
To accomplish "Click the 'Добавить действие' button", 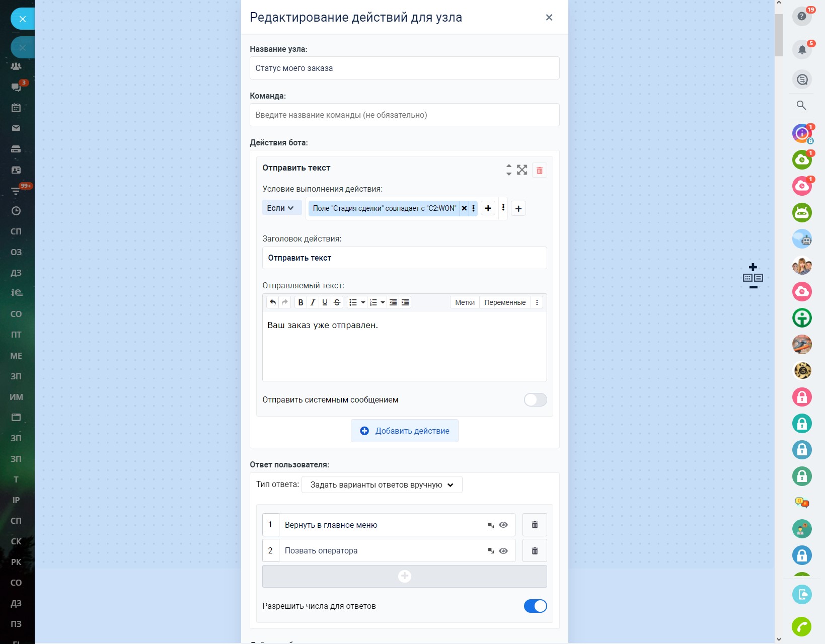I will click(x=405, y=431).
